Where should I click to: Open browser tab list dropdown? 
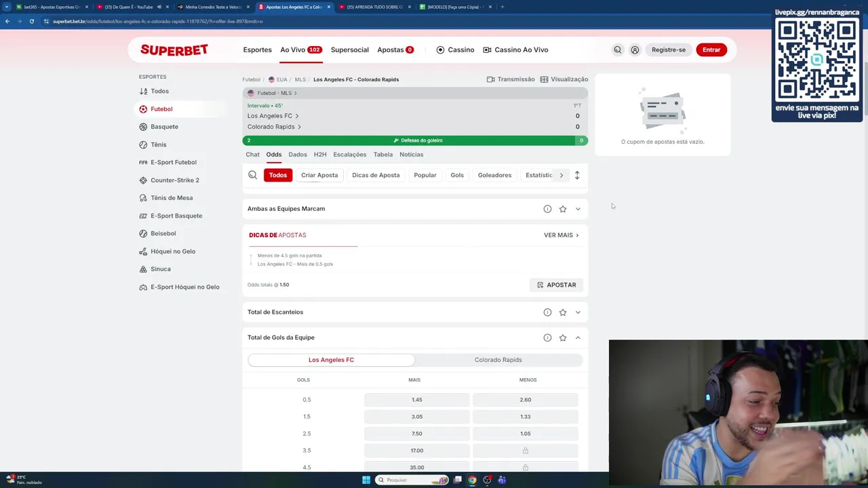pos(7,7)
